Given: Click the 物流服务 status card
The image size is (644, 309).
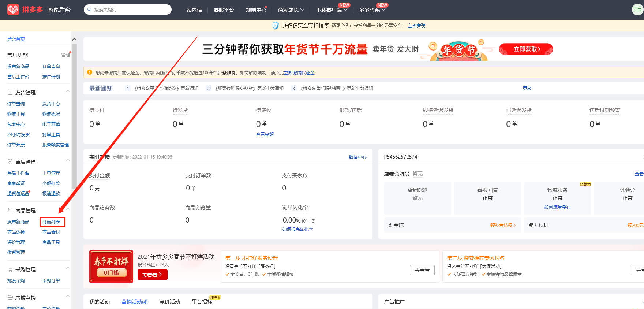Looking at the screenshot, I should [x=557, y=198].
